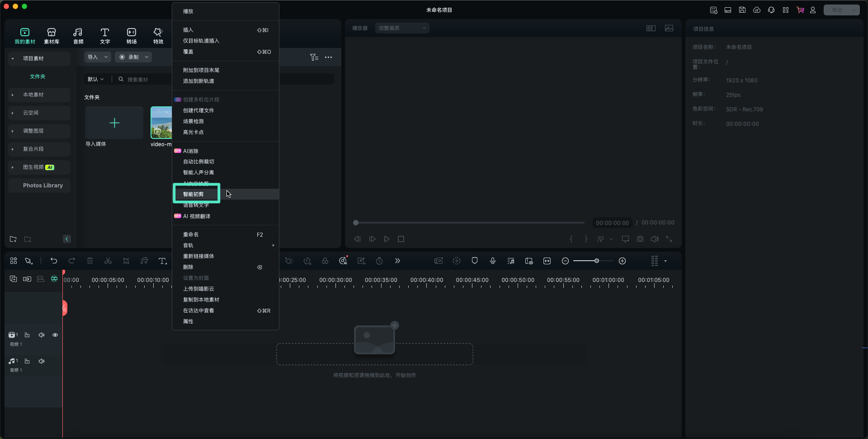Click the snapshot camera icon in player

640,239
